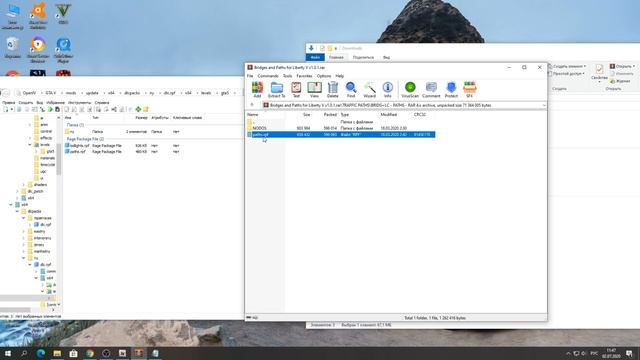This screenshot has height=360, width=640.
Task: Sort by Size column in WinRAR
Action: [x=307, y=115]
